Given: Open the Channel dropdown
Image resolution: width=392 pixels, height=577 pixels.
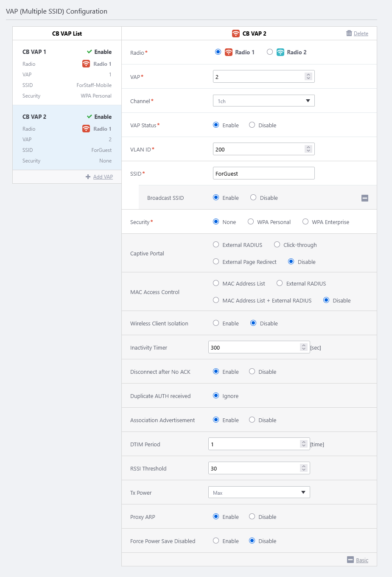Looking at the screenshot, I should [x=263, y=101].
